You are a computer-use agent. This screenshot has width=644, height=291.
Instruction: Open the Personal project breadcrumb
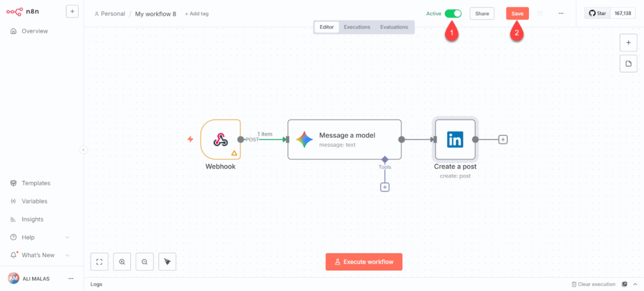(109, 14)
